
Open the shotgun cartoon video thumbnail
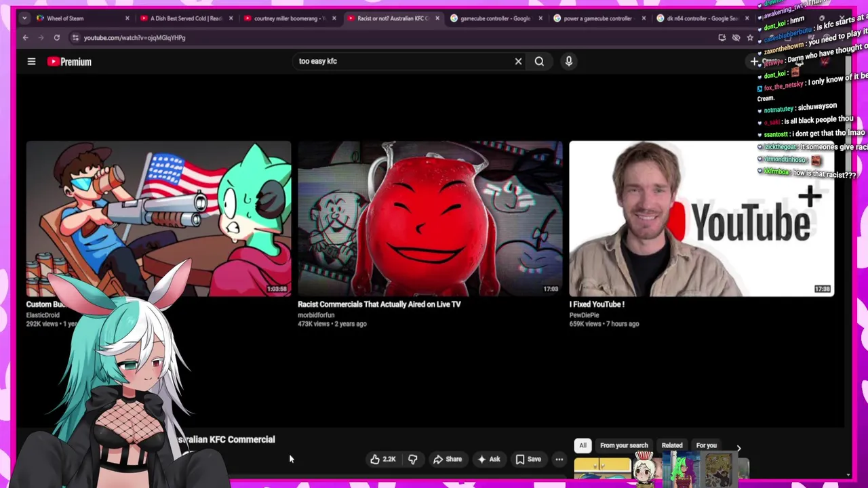pyautogui.click(x=159, y=218)
